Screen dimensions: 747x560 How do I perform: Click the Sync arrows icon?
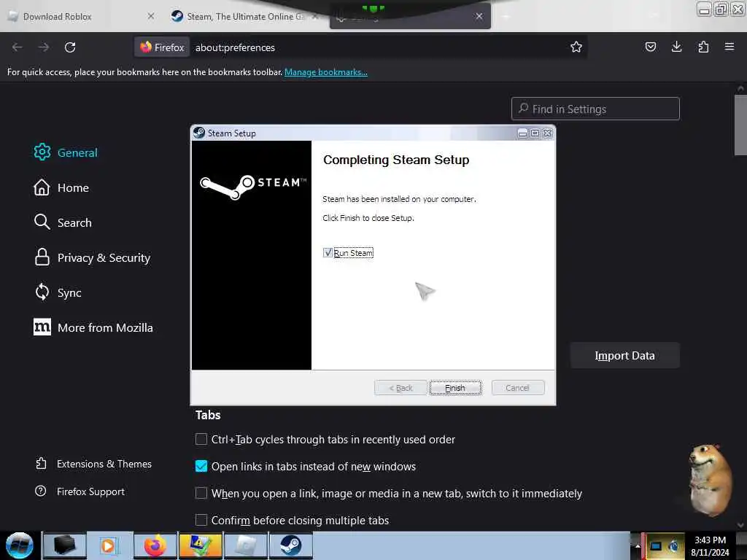(x=42, y=292)
